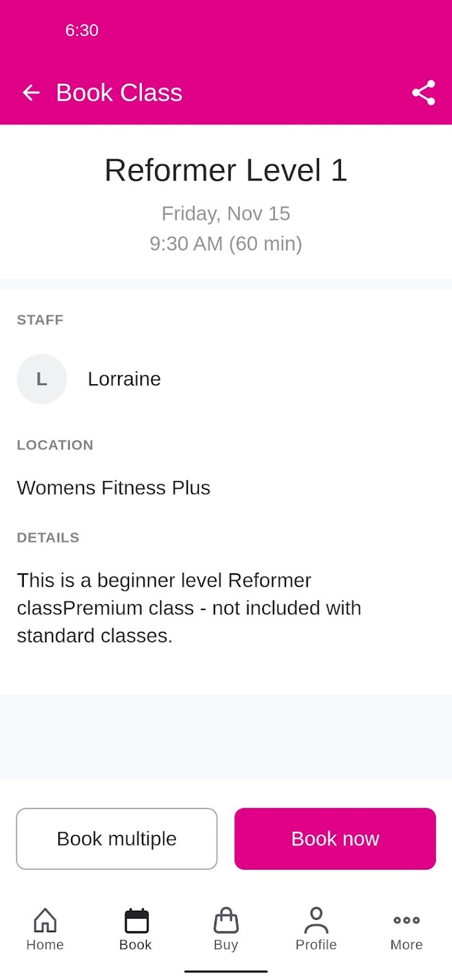The width and height of the screenshot is (452, 980).
Task: Select the Buy tab label
Action: 226,944
